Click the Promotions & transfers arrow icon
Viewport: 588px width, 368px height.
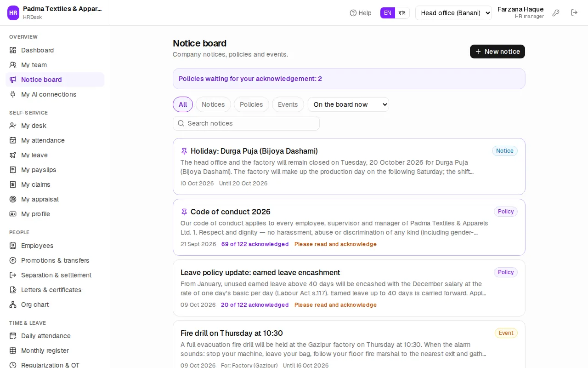click(13, 260)
